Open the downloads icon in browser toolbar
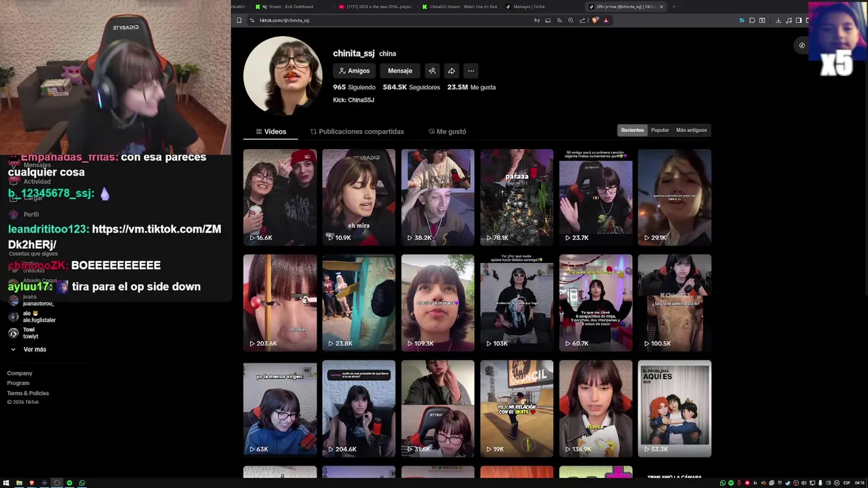The image size is (868, 488). pos(778,20)
